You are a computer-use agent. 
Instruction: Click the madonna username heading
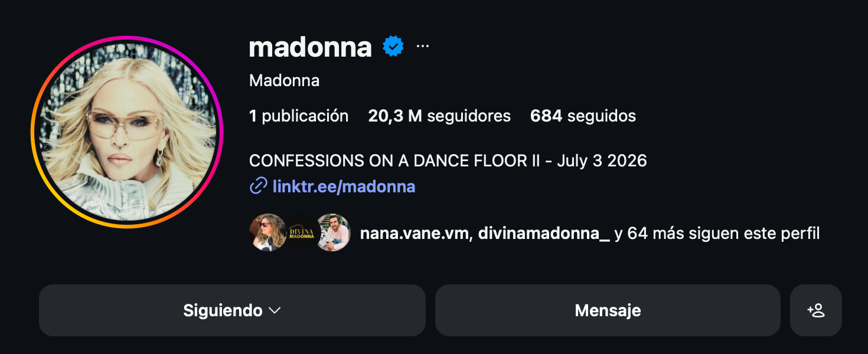[311, 47]
